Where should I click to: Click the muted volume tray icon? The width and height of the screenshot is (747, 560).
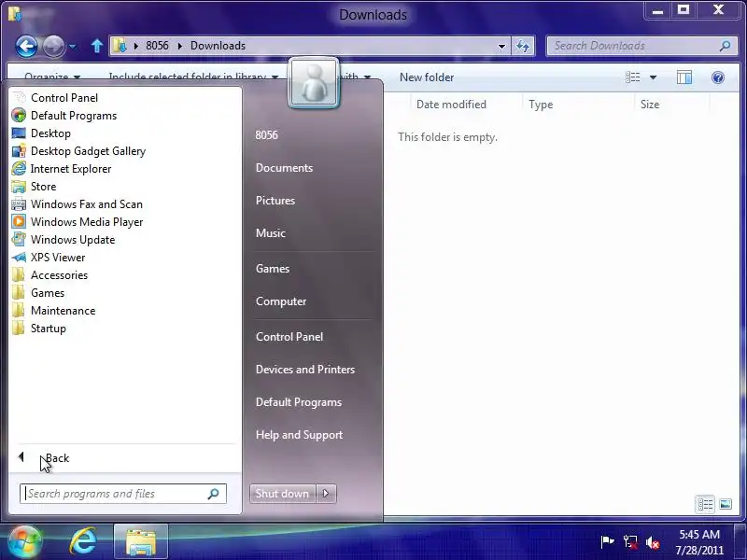pyautogui.click(x=653, y=542)
